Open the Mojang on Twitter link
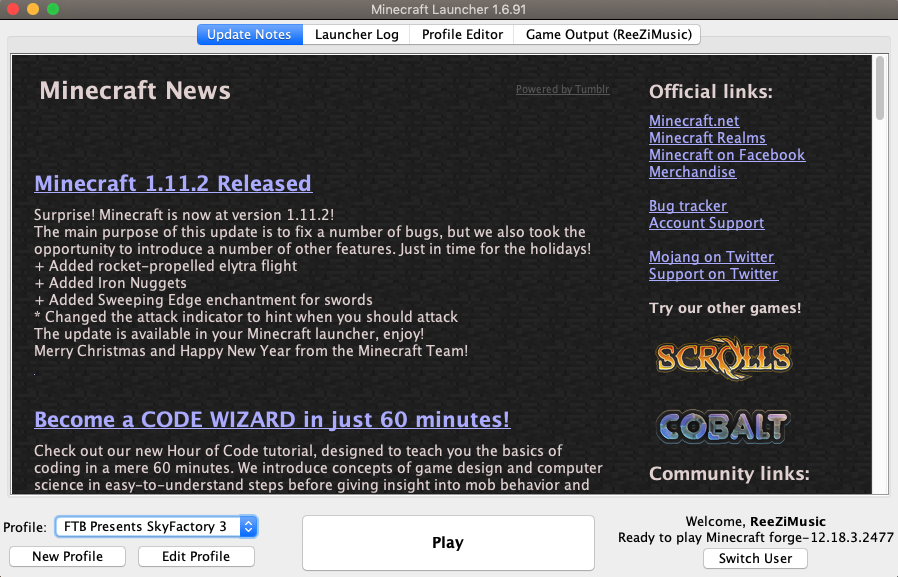The width and height of the screenshot is (898, 577). click(x=711, y=257)
